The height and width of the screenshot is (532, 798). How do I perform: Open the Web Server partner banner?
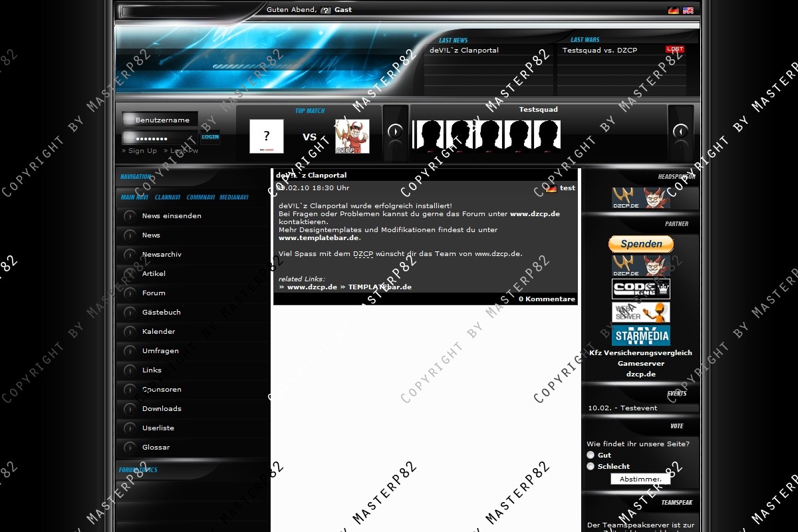(x=640, y=312)
